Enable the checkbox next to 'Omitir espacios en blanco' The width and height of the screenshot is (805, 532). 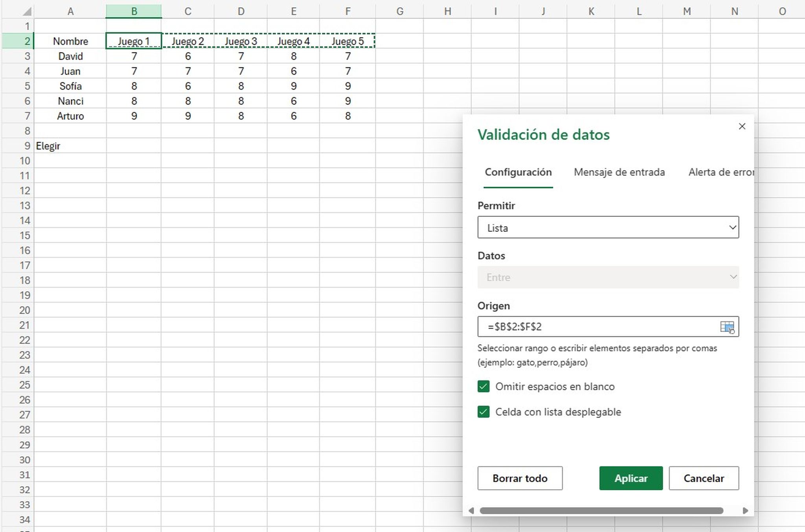[x=483, y=386]
